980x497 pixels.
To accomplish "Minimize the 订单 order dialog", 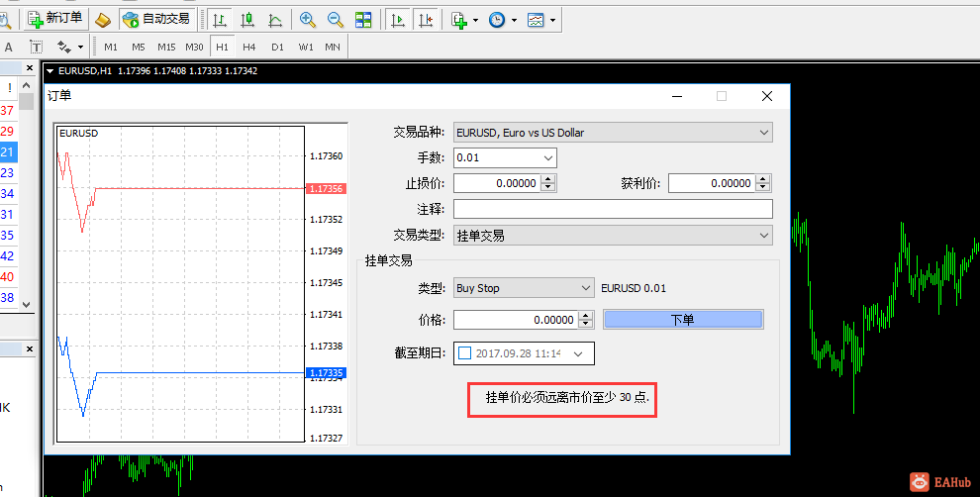I will (677, 96).
